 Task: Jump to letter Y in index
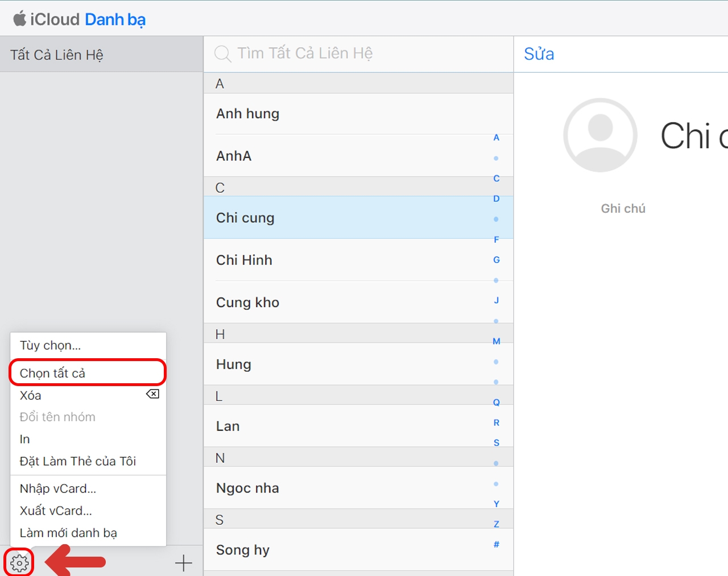click(x=497, y=504)
